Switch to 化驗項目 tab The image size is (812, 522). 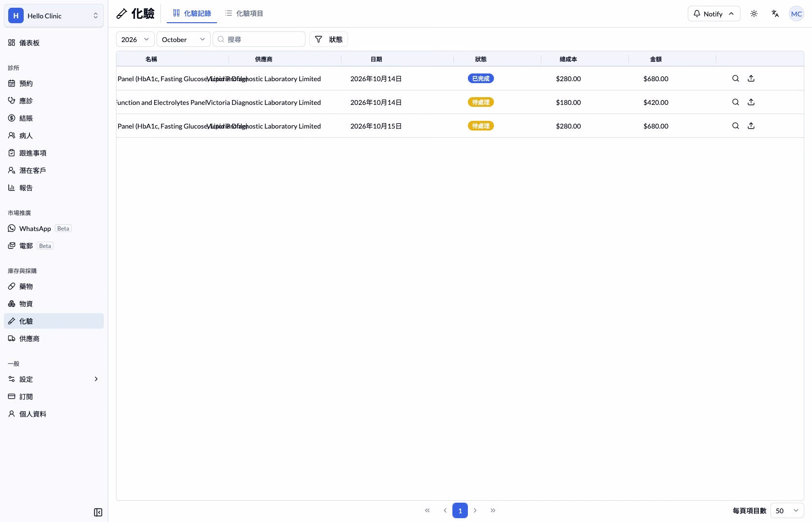pos(244,14)
